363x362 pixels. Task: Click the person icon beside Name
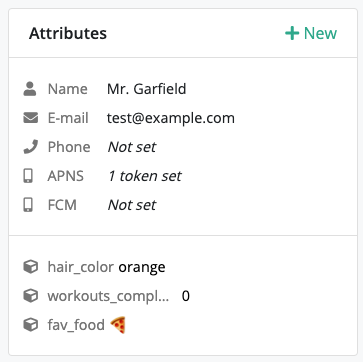(30, 89)
